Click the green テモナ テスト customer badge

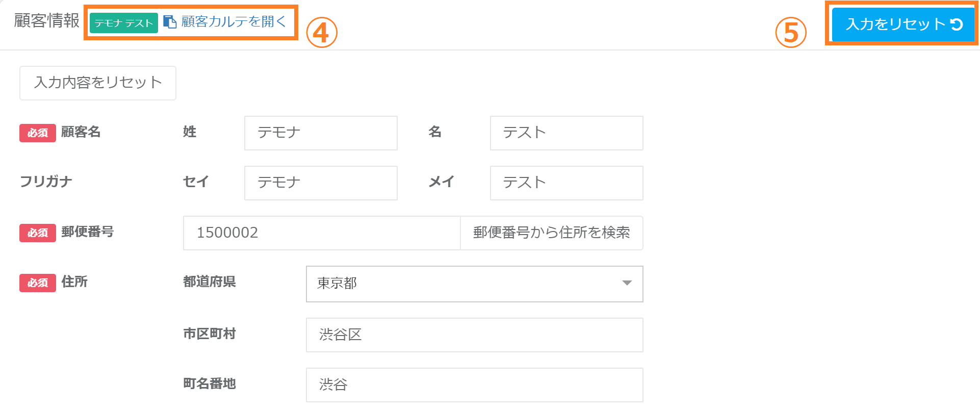[123, 23]
